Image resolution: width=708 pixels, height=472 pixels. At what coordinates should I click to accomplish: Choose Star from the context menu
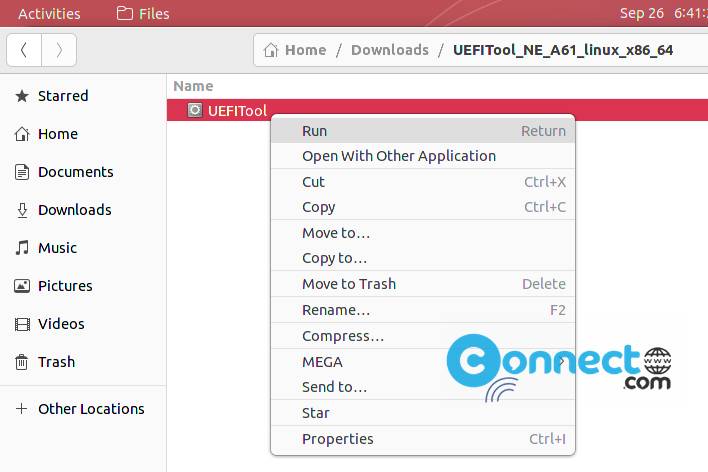pyautogui.click(x=423, y=413)
